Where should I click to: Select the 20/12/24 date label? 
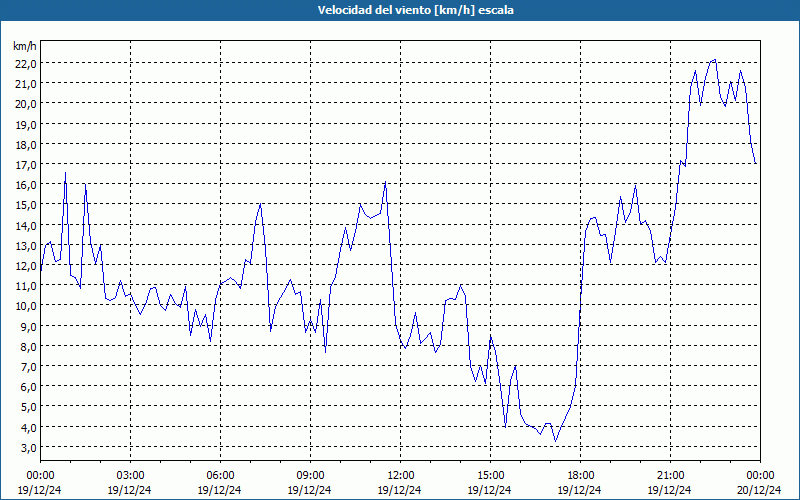coord(759,490)
